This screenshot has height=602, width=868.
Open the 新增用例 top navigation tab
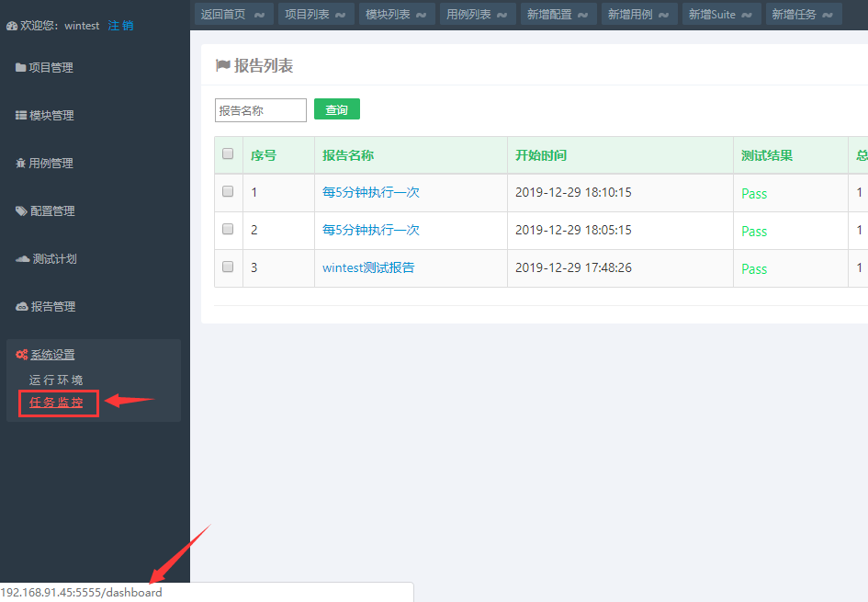(639, 15)
